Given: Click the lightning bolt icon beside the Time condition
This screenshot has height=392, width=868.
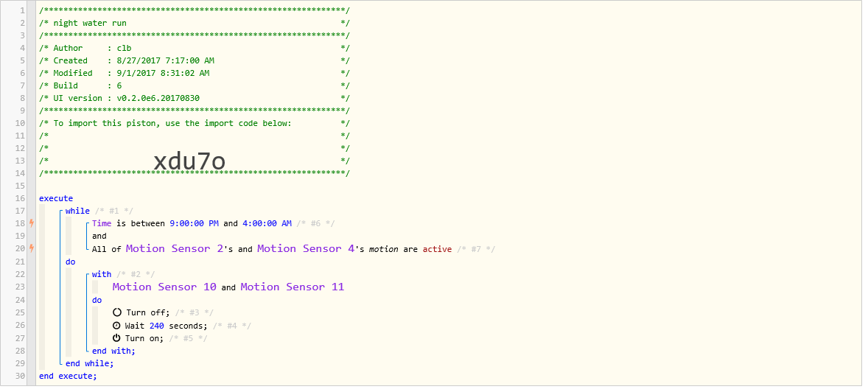Looking at the screenshot, I should coord(32,223).
